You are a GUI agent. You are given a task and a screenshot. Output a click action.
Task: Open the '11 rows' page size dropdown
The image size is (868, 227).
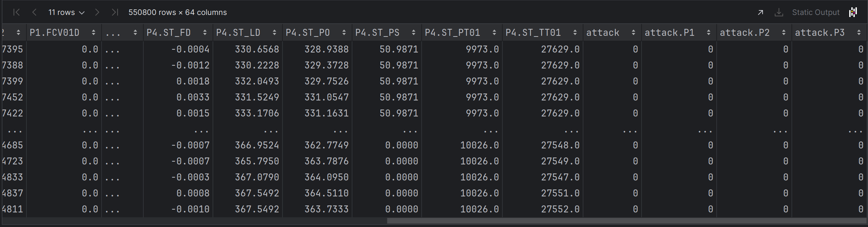click(x=66, y=13)
